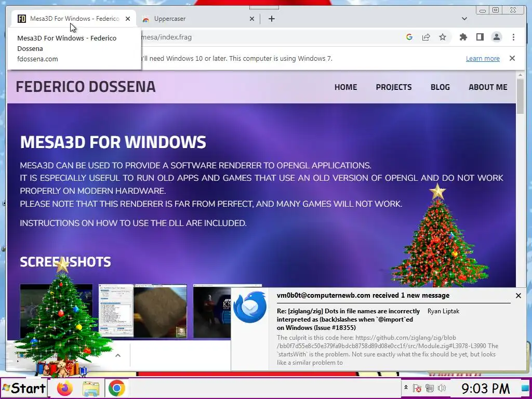The image size is (532, 399).
Task: Expand the tab search dropdown arrow
Action: click(464, 19)
